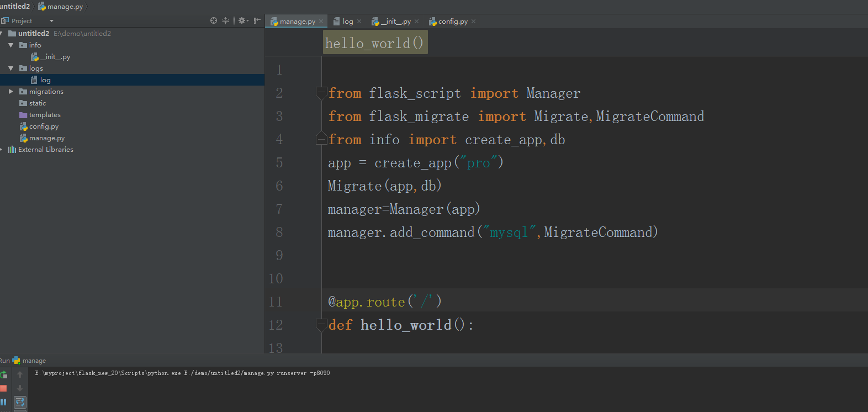Image resolution: width=868 pixels, height=412 pixels.
Task: Click the locate/scroll from source target icon
Action: (214, 20)
